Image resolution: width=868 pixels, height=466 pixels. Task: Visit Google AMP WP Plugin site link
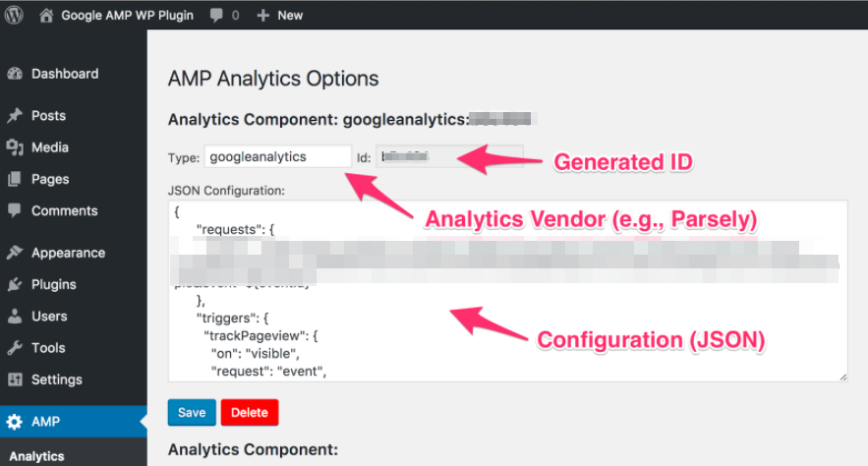click(x=127, y=16)
